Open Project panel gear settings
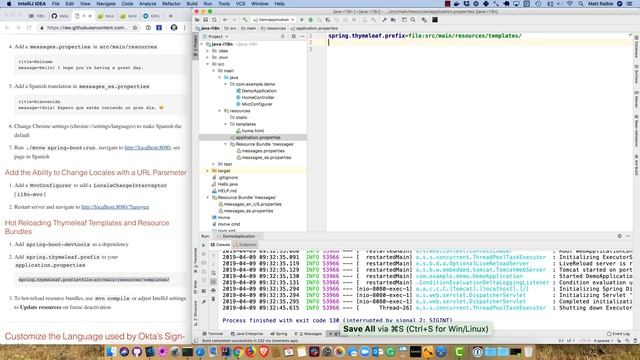 pos(293,36)
